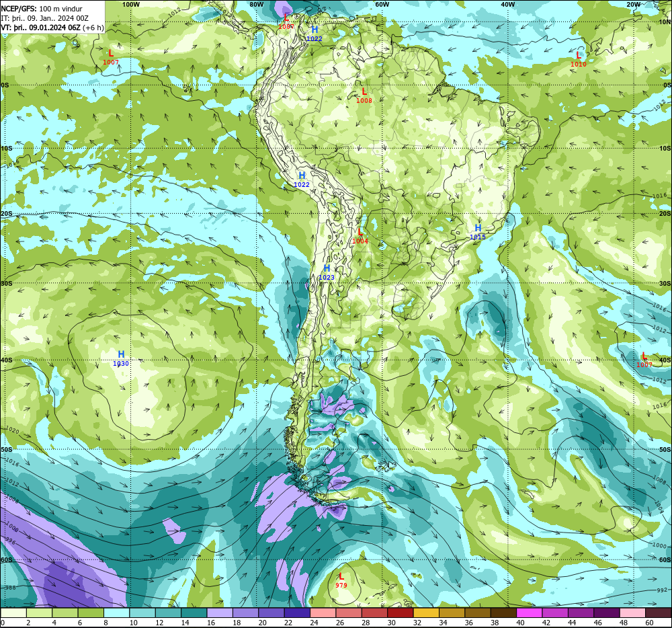
Task: Pick the light pink 24–26 legend swatch
Action: click(x=323, y=613)
